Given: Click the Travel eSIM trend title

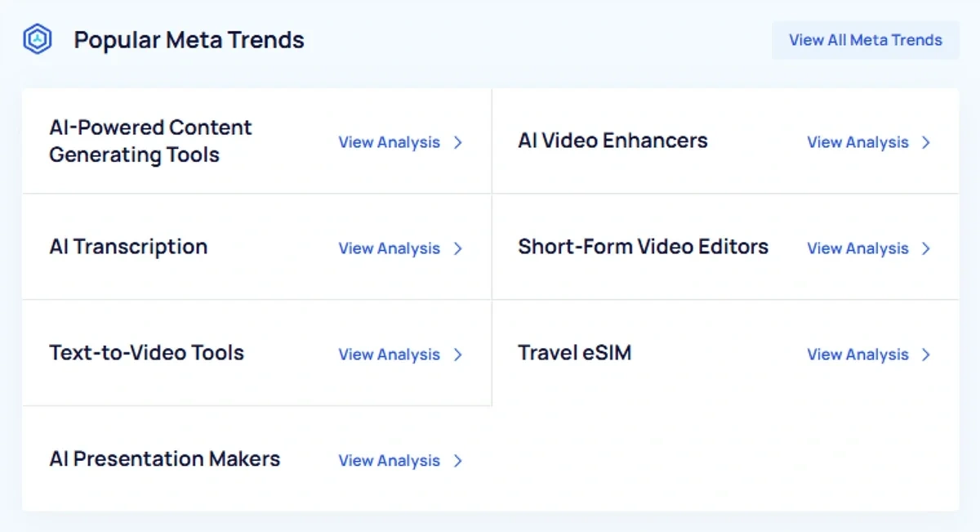Looking at the screenshot, I should (574, 353).
